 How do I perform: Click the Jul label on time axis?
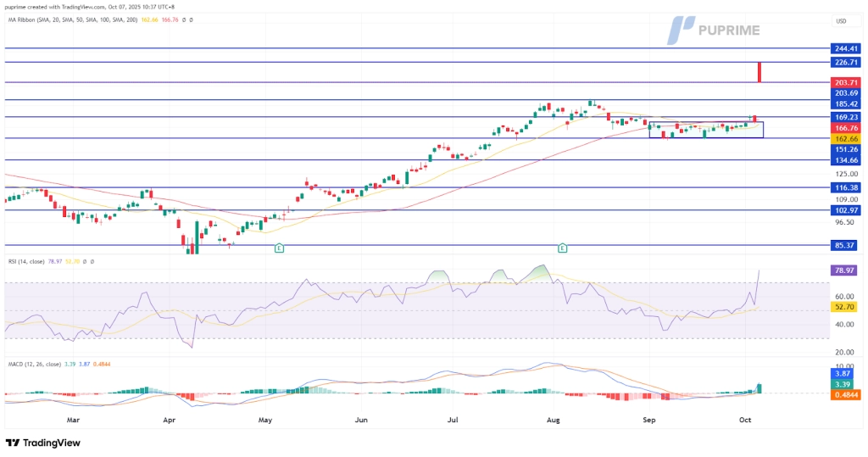click(x=453, y=420)
